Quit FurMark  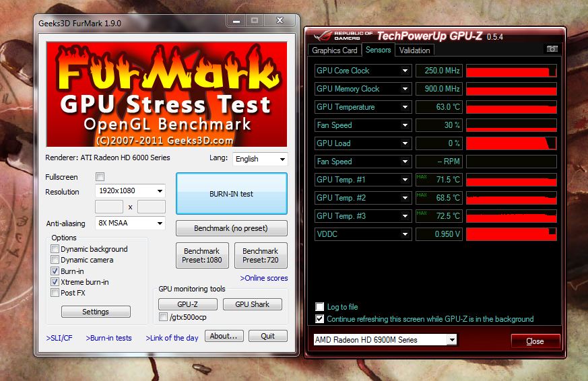[268, 336]
